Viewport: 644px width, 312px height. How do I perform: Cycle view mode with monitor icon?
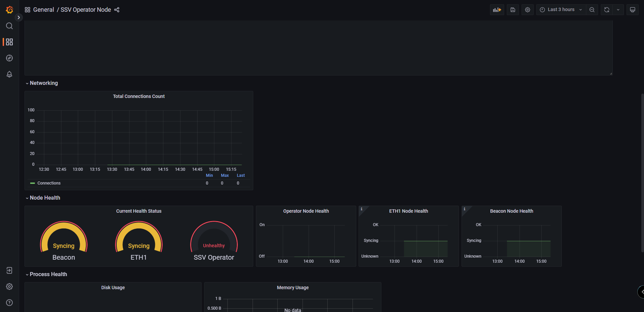633,10
